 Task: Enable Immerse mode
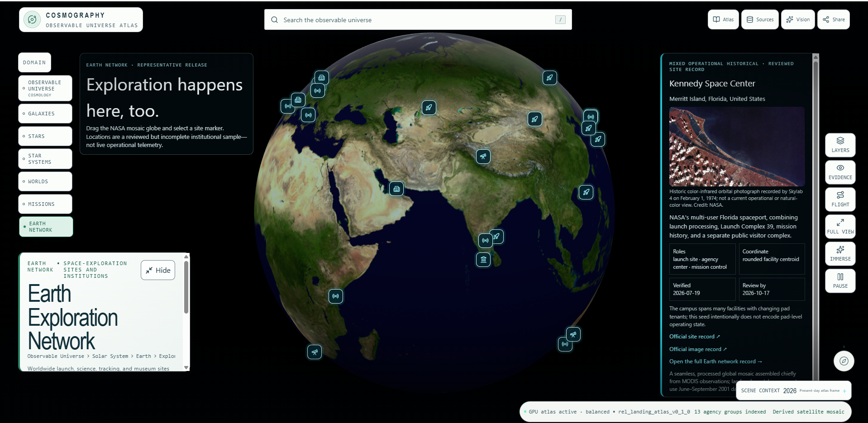[x=840, y=254]
